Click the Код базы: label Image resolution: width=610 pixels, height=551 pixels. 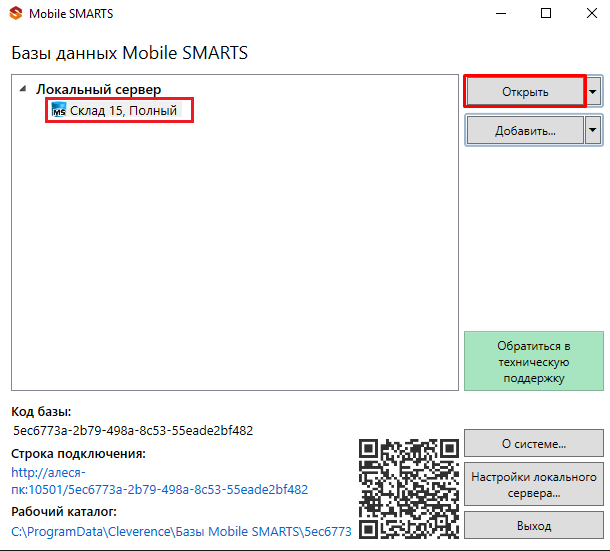(x=41, y=411)
